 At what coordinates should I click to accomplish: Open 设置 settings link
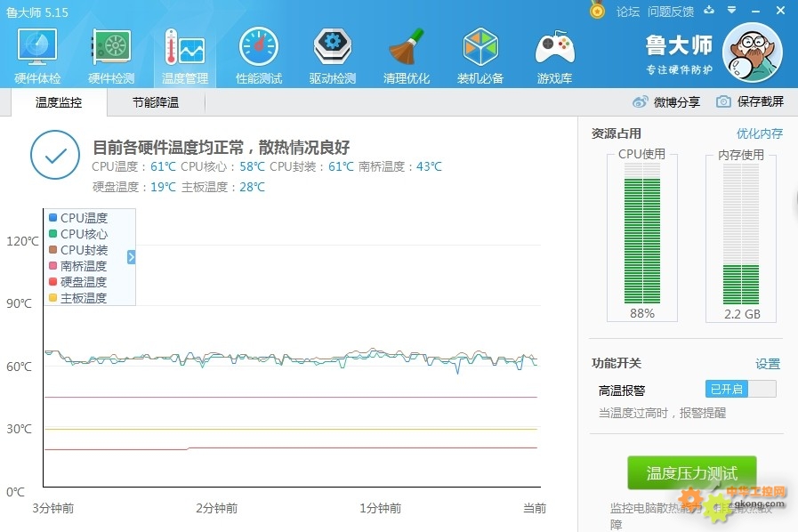tap(768, 364)
